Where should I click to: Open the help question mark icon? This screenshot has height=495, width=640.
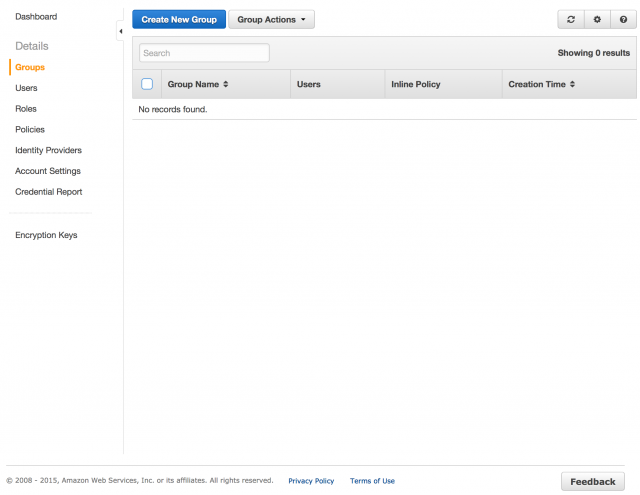[x=623, y=20]
